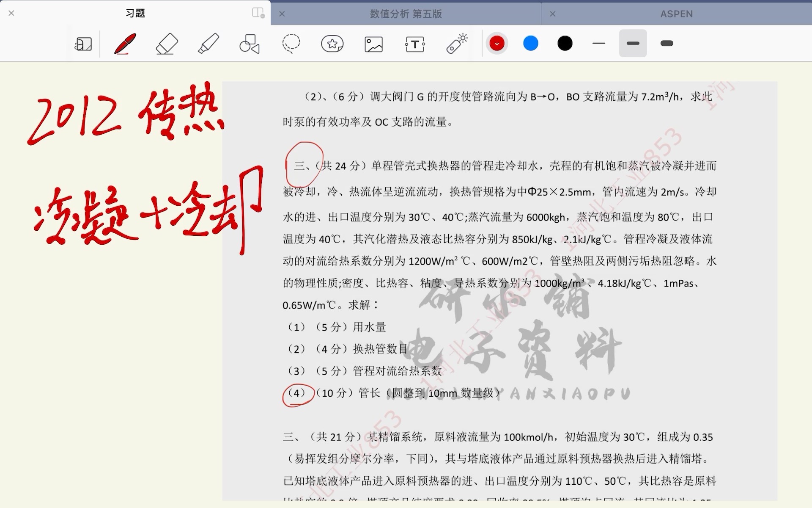
Task: Switch to the ASPEN tab
Action: 677,14
